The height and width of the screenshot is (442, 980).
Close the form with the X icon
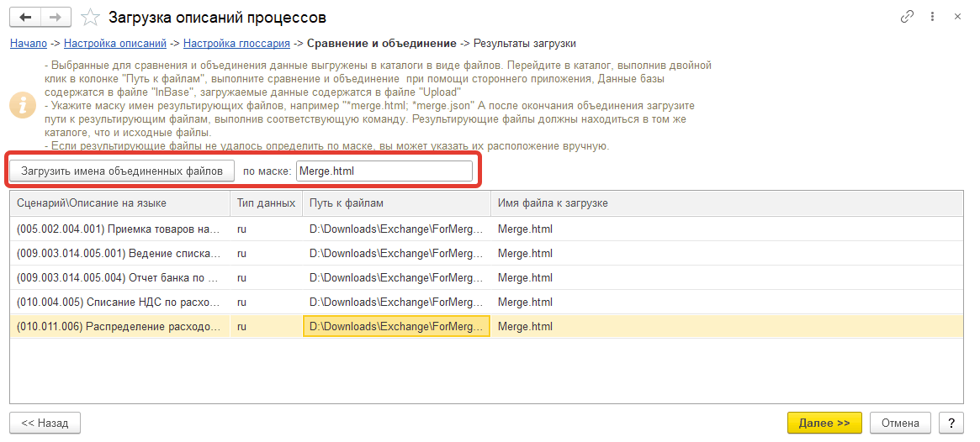coord(957,17)
